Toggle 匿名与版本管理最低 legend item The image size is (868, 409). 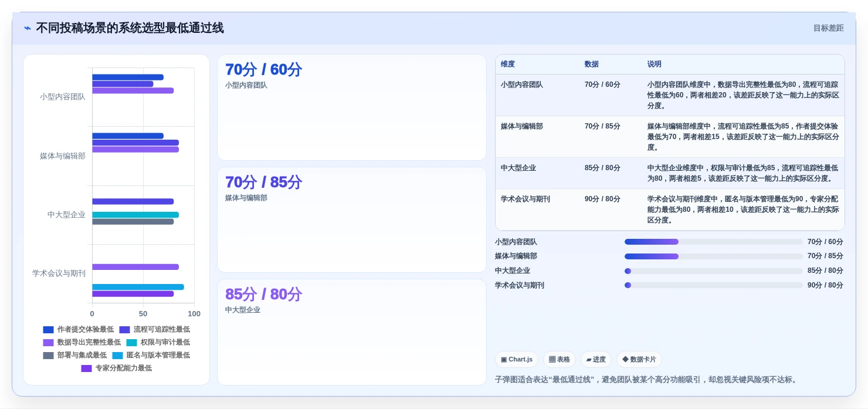(151, 356)
